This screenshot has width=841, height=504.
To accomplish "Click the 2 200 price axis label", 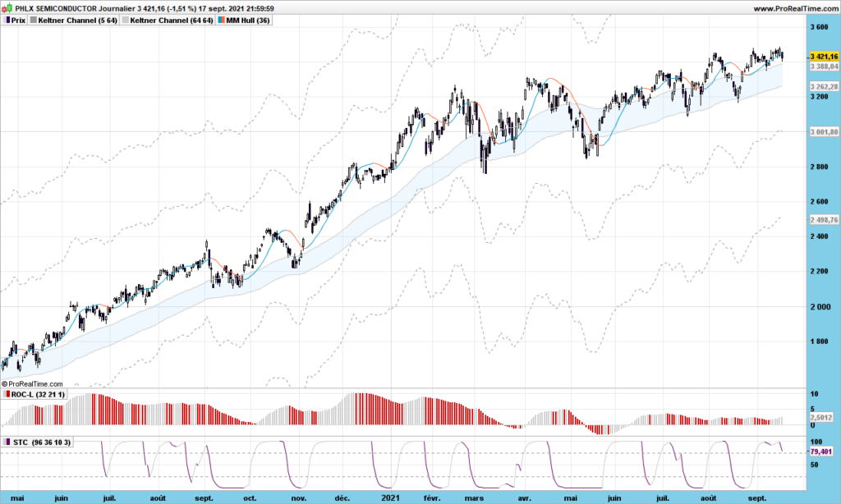I will tap(819, 272).
